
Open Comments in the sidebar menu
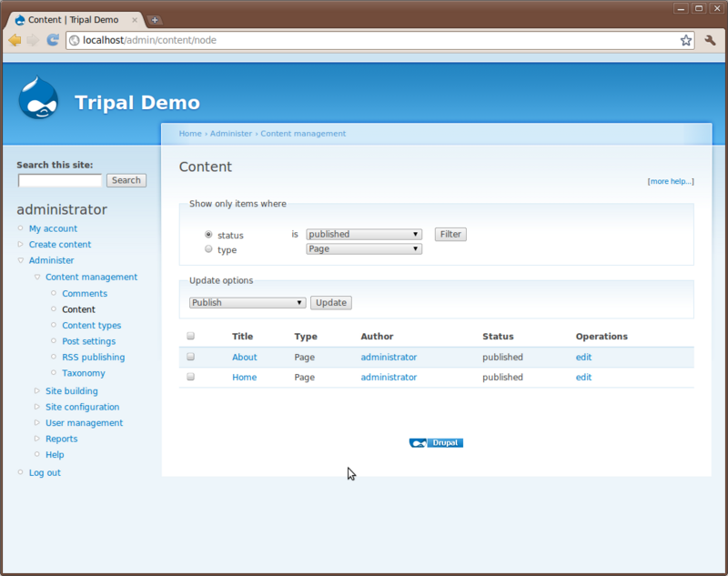85,293
